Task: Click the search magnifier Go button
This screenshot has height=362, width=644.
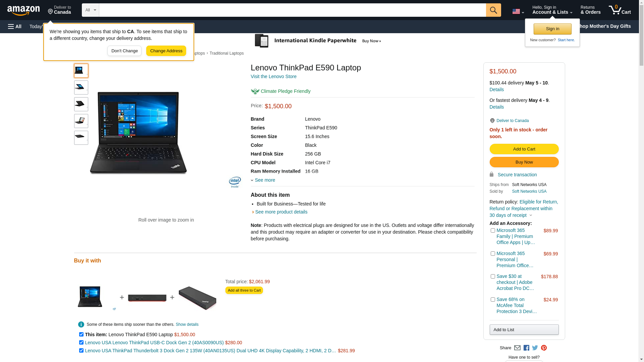Action: (x=493, y=10)
